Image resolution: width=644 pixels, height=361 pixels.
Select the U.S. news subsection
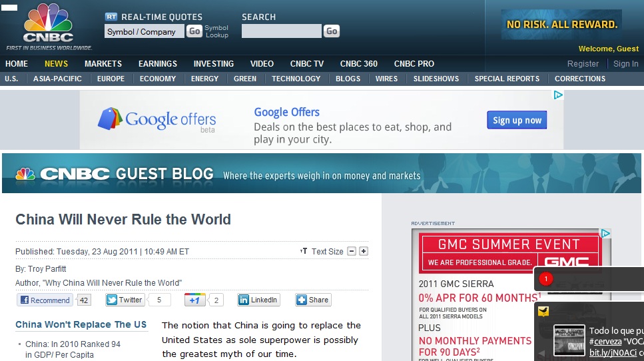click(x=11, y=79)
